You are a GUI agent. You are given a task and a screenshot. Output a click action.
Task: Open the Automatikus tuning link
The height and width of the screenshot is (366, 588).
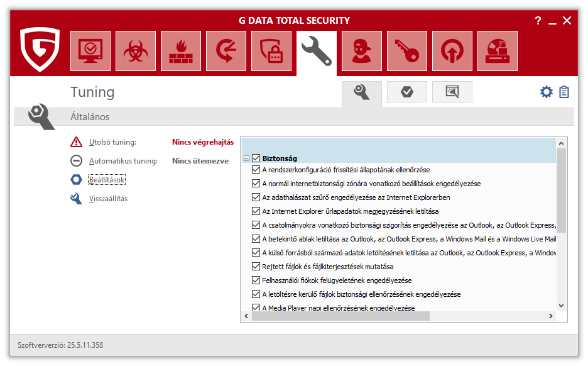coord(123,161)
